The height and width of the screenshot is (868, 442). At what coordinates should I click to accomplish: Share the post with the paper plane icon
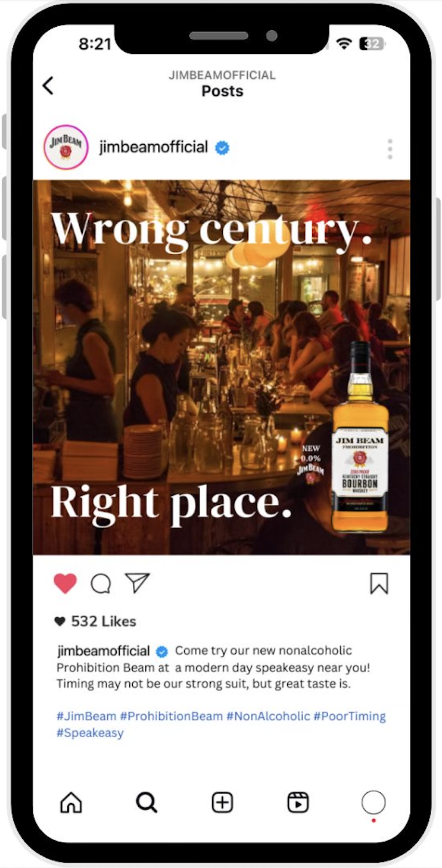pos(137,583)
